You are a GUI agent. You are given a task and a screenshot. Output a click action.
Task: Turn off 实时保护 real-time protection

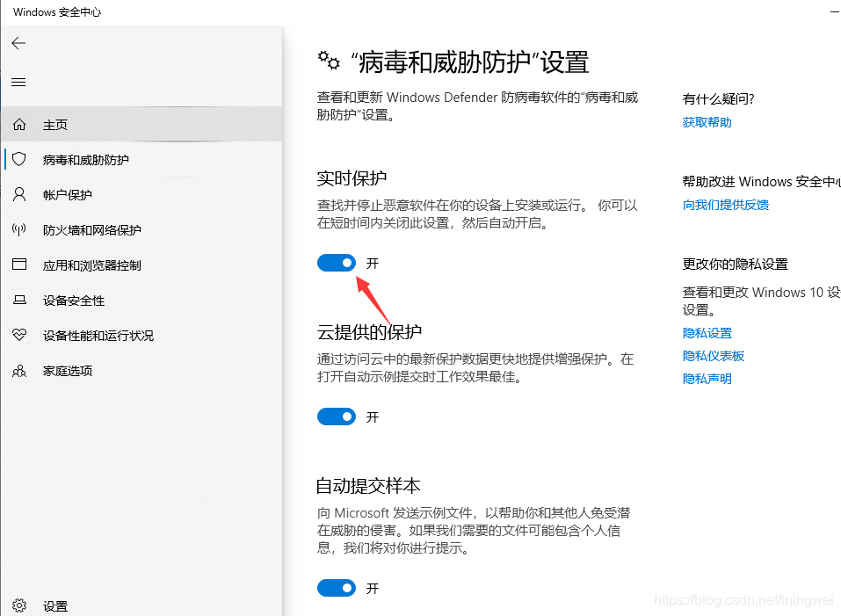(337, 262)
